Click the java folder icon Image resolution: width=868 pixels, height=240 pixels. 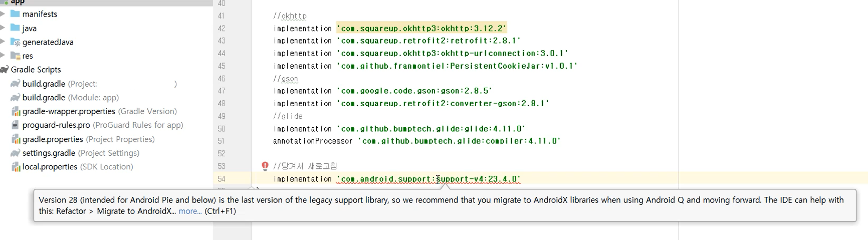pos(15,28)
